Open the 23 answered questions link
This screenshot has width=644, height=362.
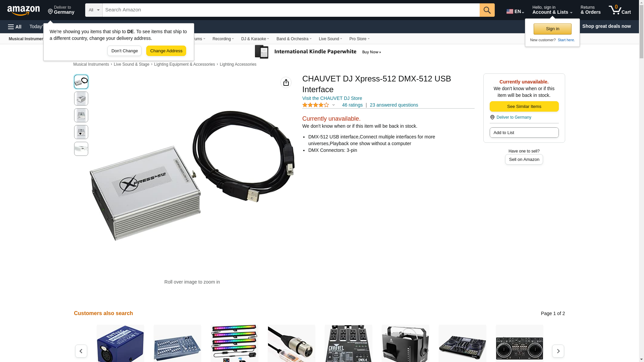click(394, 105)
